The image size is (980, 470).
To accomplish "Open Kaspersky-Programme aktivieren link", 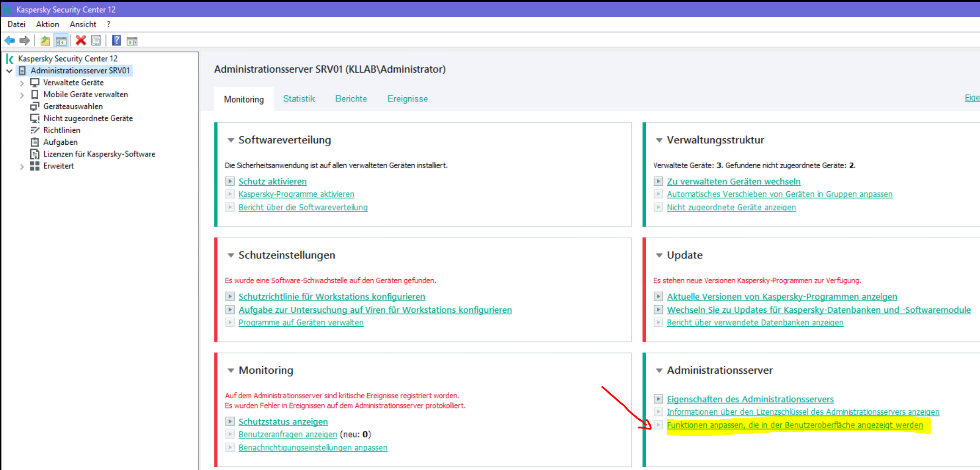I will point(297,194).
